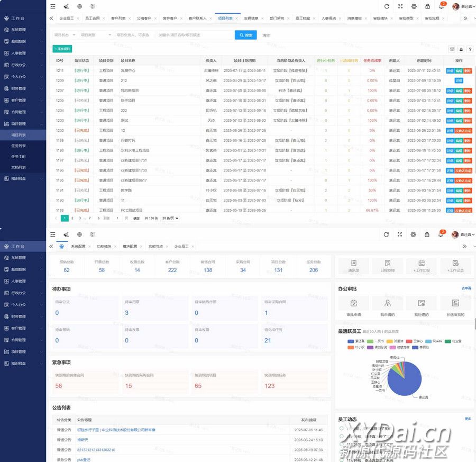Click the project keyword search input field
The image size is (476, 462).
[193, 35]
